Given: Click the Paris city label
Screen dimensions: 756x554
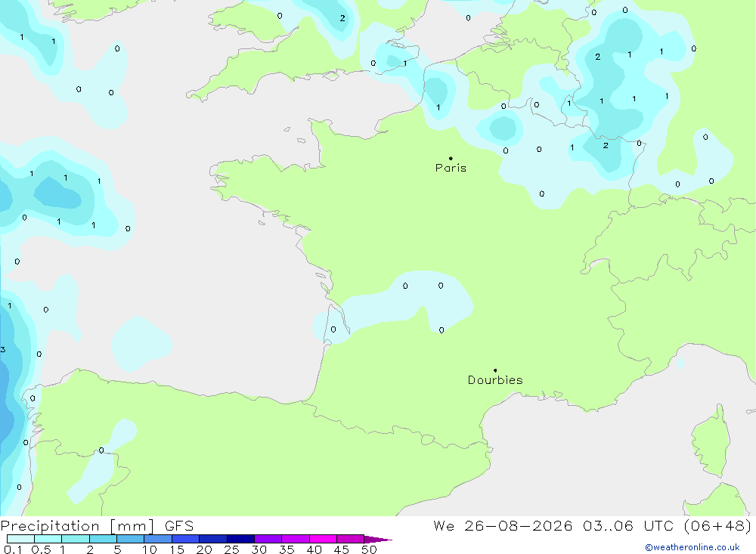Looking at the screenshot, I should pyautogui.click(x=451, y=168).
